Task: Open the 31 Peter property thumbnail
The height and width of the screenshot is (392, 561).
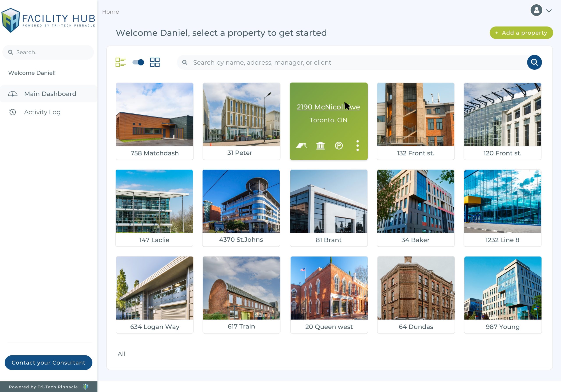Action: 241,114
